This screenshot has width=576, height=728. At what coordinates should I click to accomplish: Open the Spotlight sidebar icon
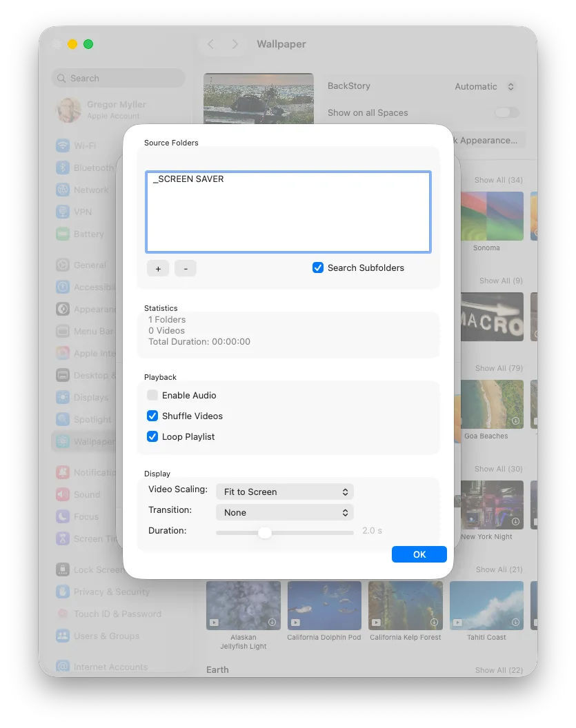[63, 419]
